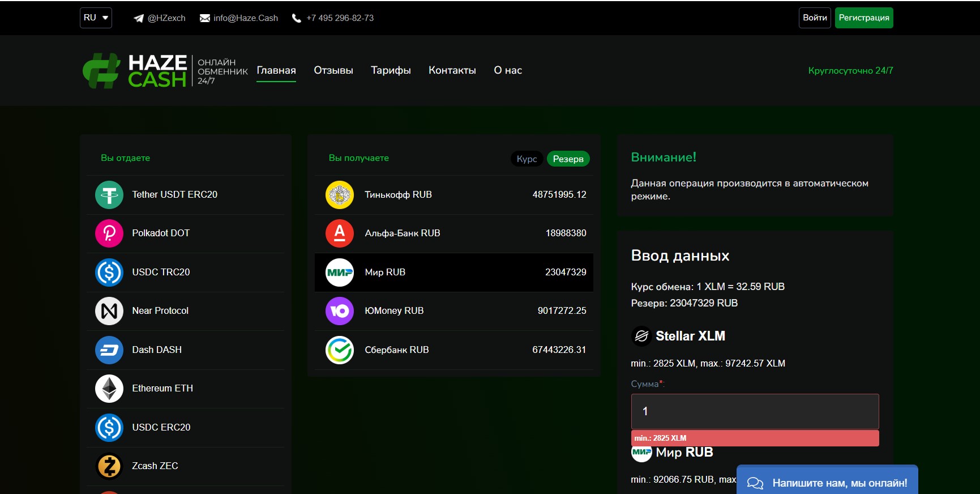980x494 pixels.
Task: Click the +7 495 296-82-73 phone link
Action: pos(340,18)
